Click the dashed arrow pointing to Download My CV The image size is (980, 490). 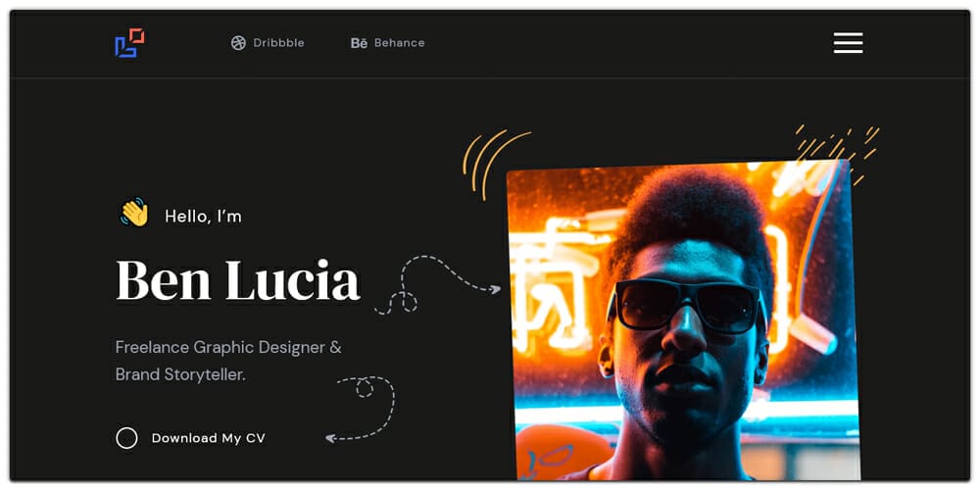pyautogui.click(x=361, y=410)
